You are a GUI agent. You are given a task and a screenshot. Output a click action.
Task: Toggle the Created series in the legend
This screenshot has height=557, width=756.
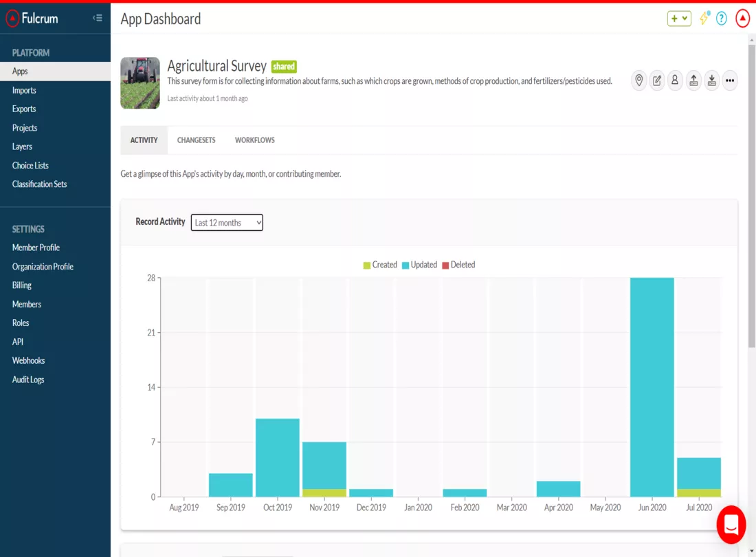click(x=380, y=265)
